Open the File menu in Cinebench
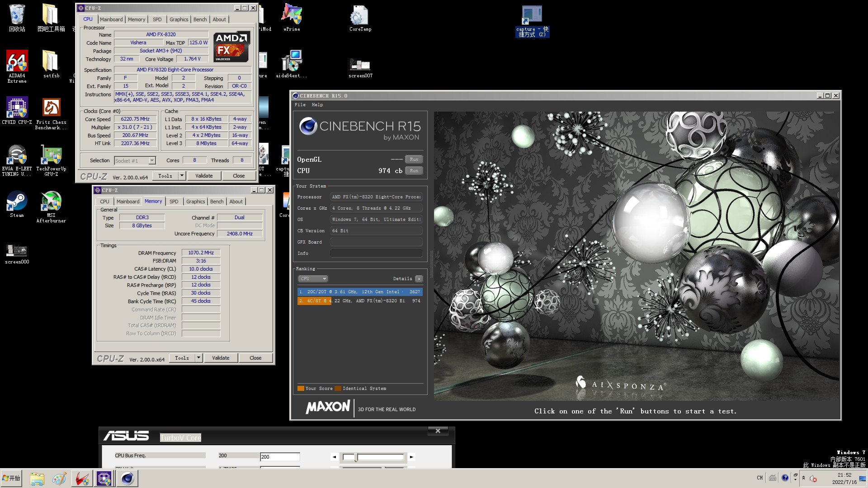This screenshot has width=868, height=488. point(300,105)
